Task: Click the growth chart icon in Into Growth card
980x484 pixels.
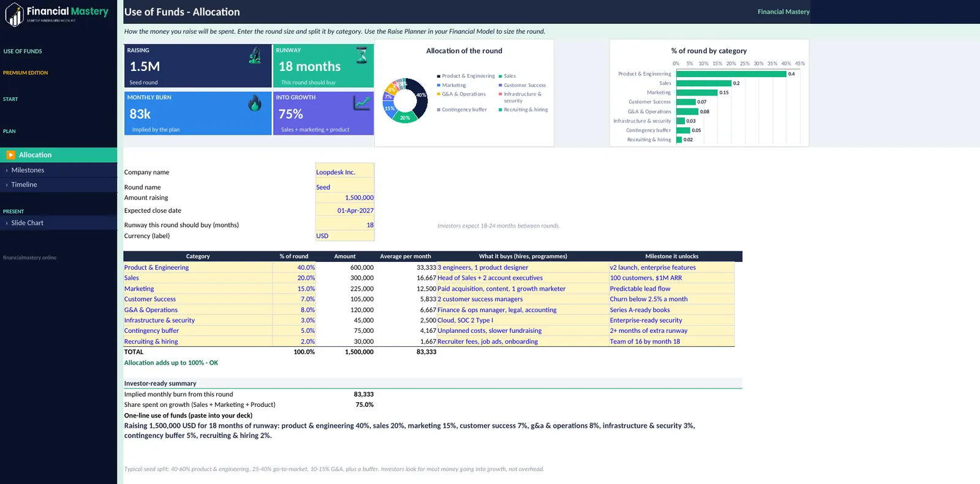Action: (361, 103)
